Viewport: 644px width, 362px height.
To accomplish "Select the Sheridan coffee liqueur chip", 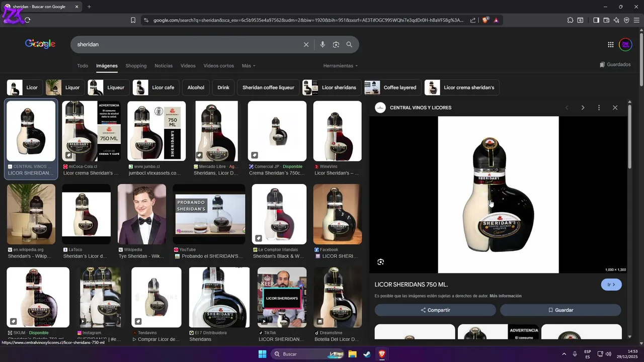I will pyautogui.click(x=268, y=87).
